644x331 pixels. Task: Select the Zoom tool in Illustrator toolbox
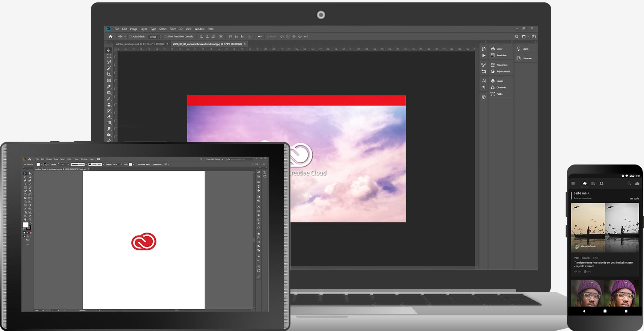pos(30,219)
